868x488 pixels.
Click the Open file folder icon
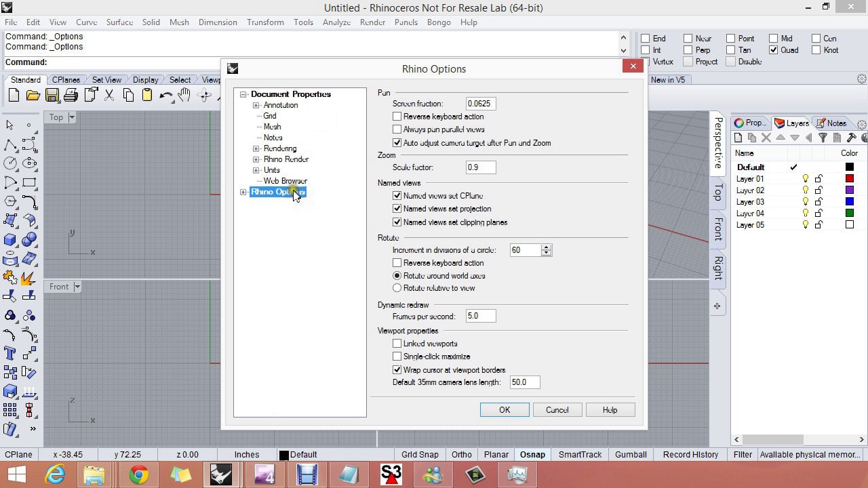pyautogui.click(x=33, y=96)
